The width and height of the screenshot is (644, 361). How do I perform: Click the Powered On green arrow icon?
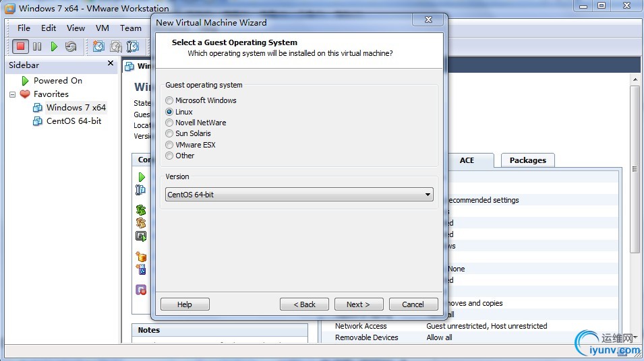(x=25, y=81)
